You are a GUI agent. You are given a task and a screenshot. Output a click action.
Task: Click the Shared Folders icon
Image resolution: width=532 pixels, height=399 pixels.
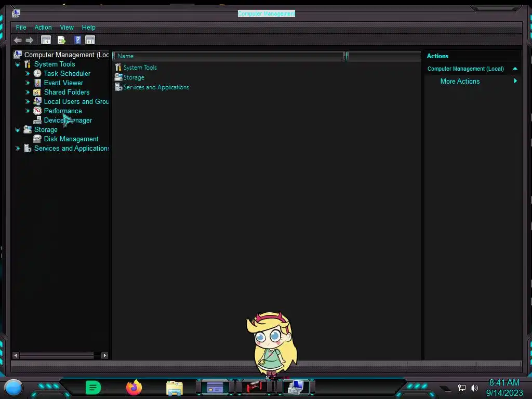pyautogui.click(x=37, y=92)
